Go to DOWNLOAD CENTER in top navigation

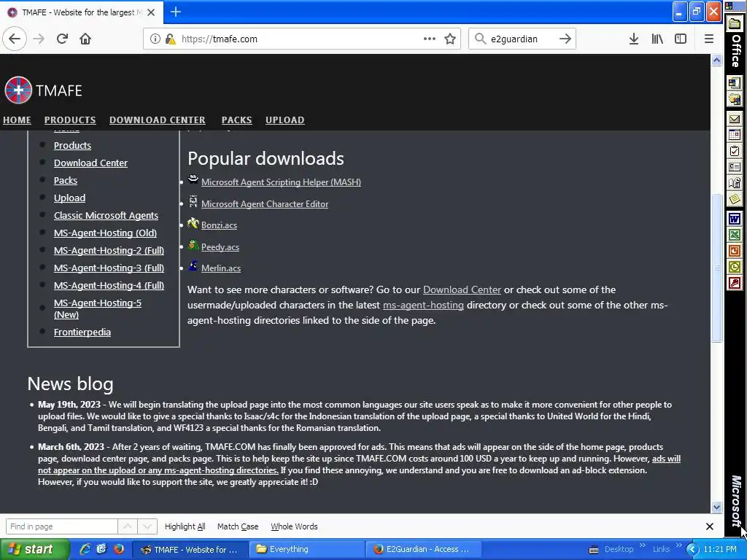158,120
